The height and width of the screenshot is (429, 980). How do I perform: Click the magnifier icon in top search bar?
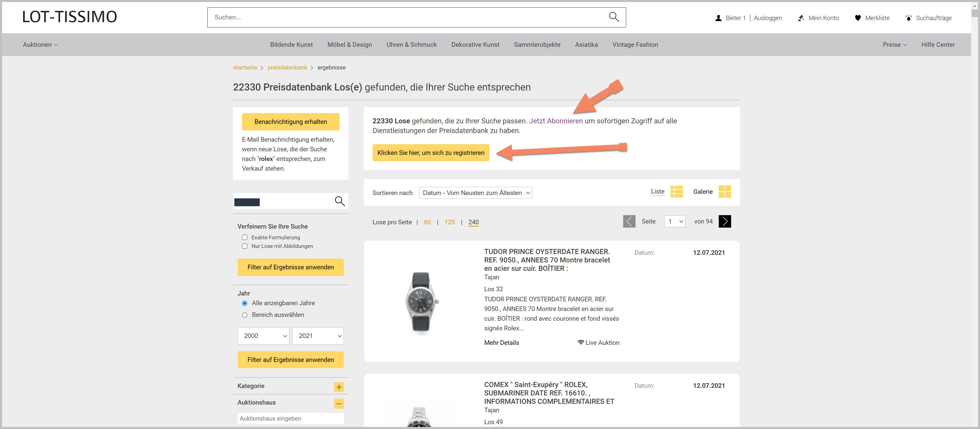click(614, 17)
